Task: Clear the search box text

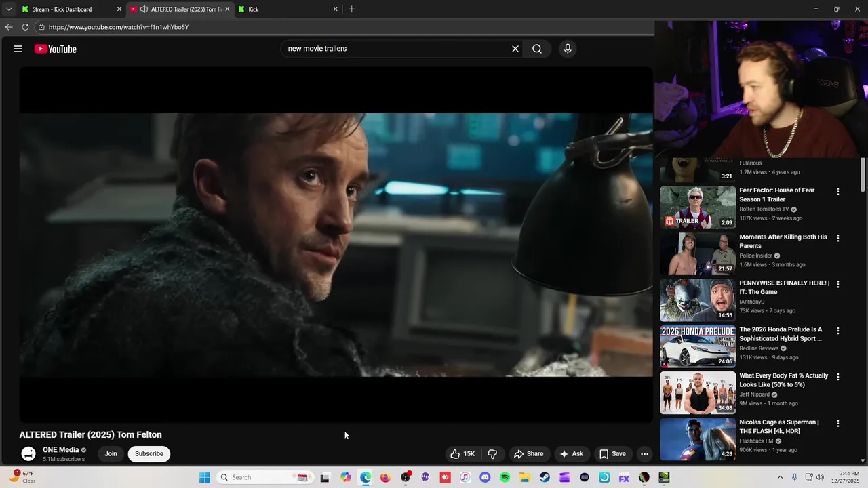Action: pyautogui.click(x=515, y=49)
